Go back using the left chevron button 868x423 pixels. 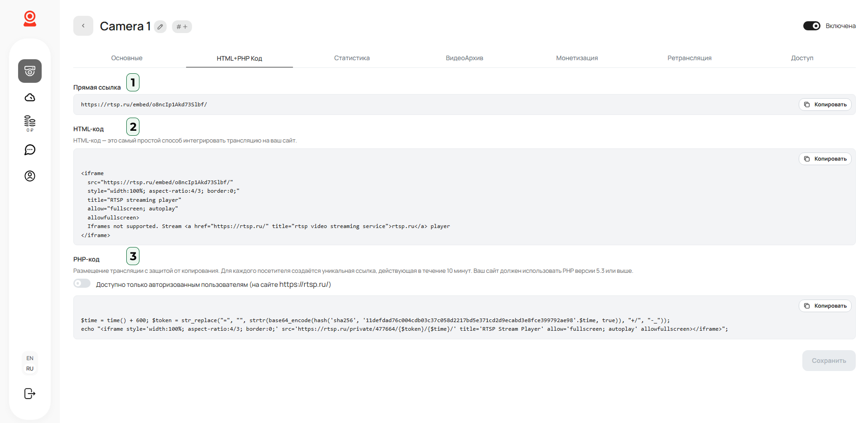tap(83, 26)
